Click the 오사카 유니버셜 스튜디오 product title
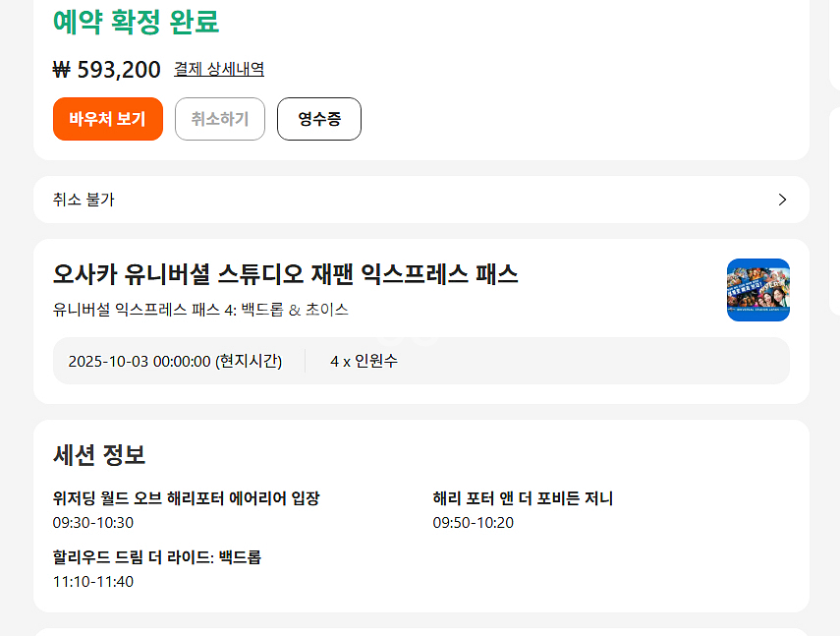 click(283, 275)
